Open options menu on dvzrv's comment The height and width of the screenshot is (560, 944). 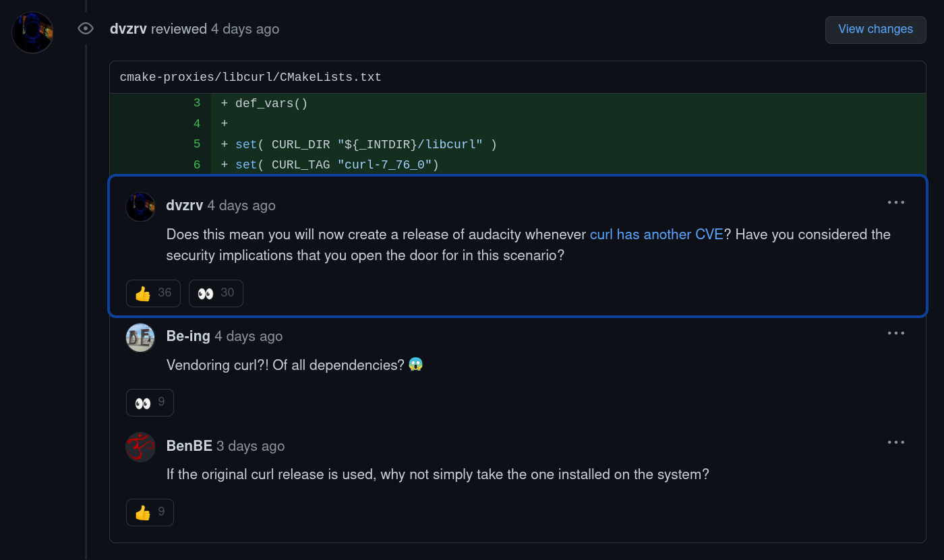coord(896,202)
